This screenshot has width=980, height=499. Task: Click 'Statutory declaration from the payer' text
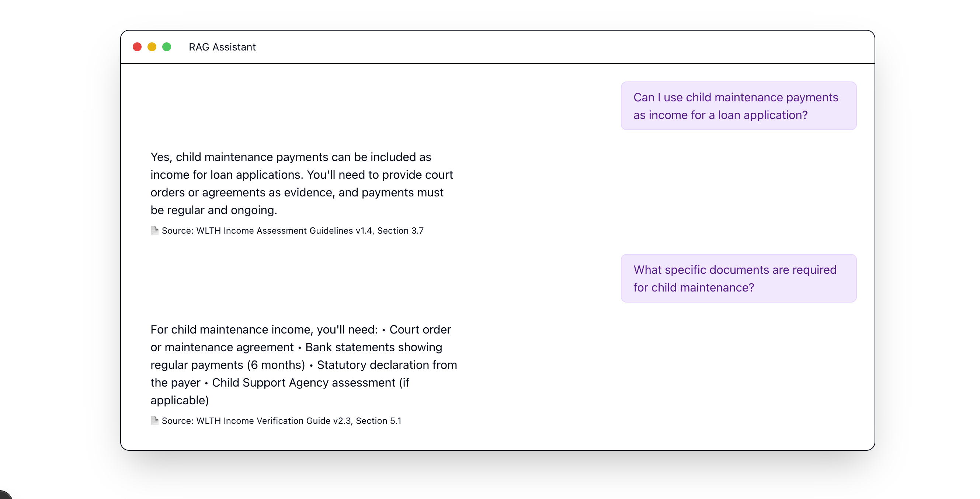[303, 373]
